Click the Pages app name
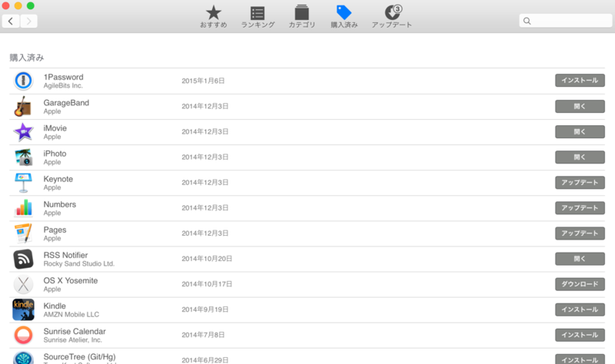The width and height of the screenshot is (615, 364). 55,230
